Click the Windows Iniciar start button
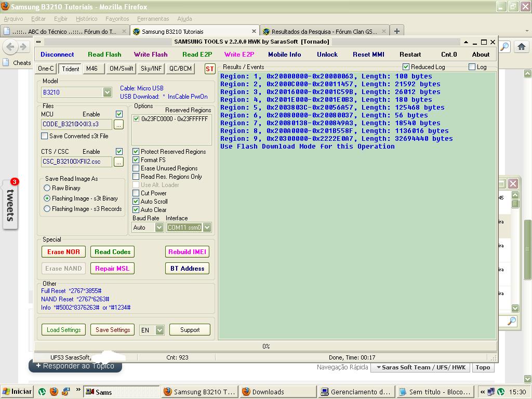Viewport: 532px width, 399px height. (17, 392)
